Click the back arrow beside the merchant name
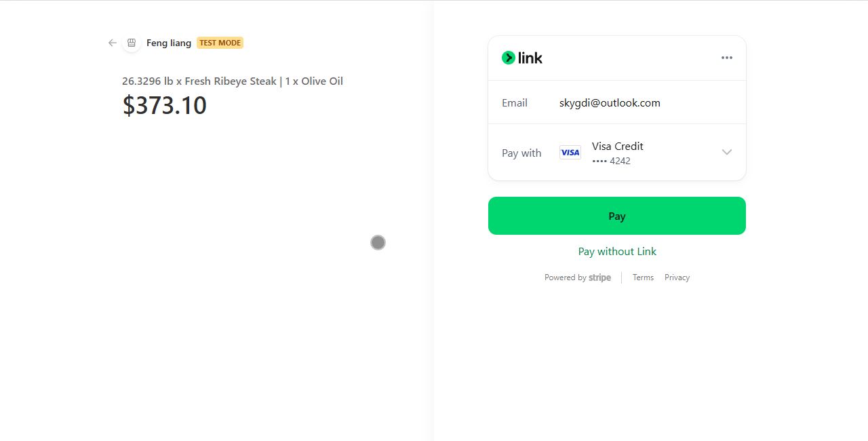868x441 pixels. click(113, 43)
